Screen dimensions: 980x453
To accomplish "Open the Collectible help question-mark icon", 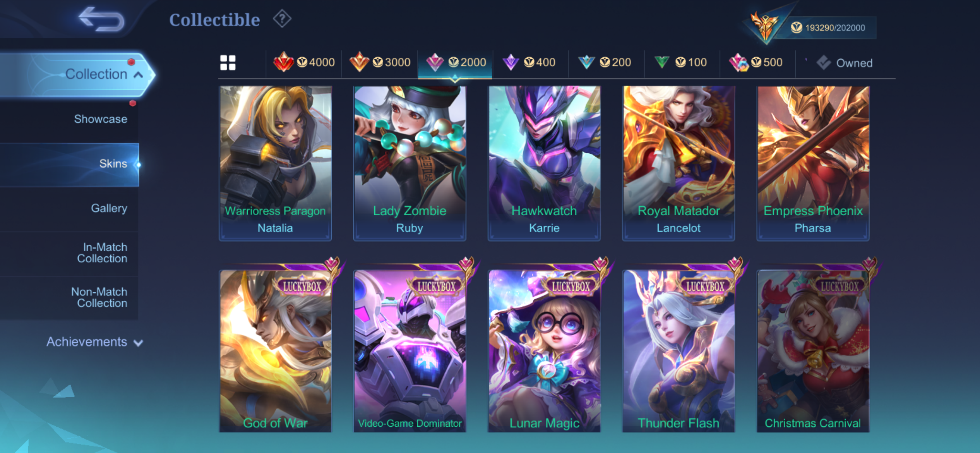I will [x=282, y=19].
